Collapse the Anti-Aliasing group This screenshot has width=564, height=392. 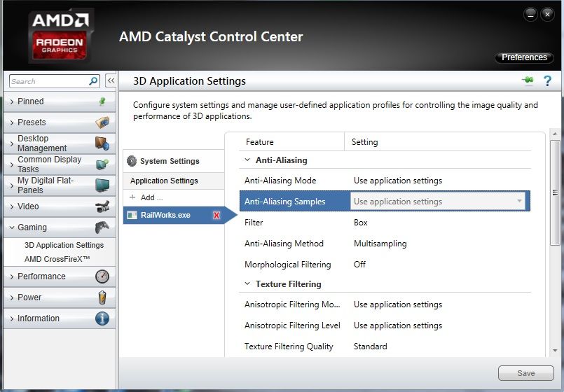click(247, 160)
